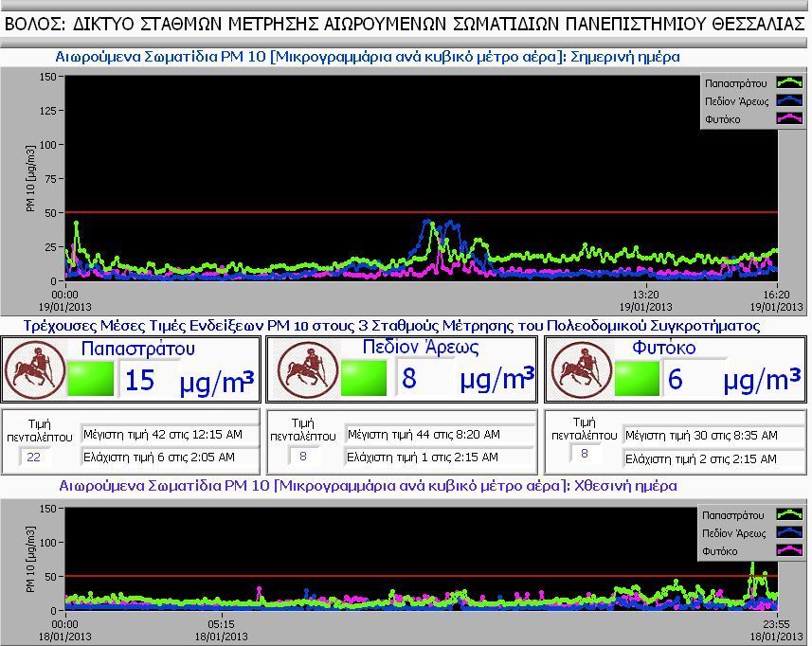Click the Φυτόκο five-minute value field
Viewport: 812px width, 646px height.
tap(586, 454)
